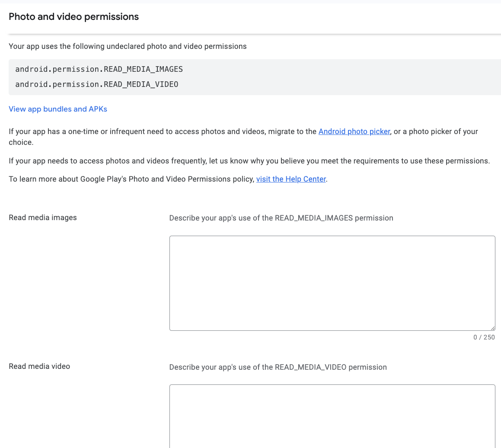Click the Photo and video permissions heading
The height and width of the screenshot is (448, 501).
pyautogui.click(x=73, y=16)
